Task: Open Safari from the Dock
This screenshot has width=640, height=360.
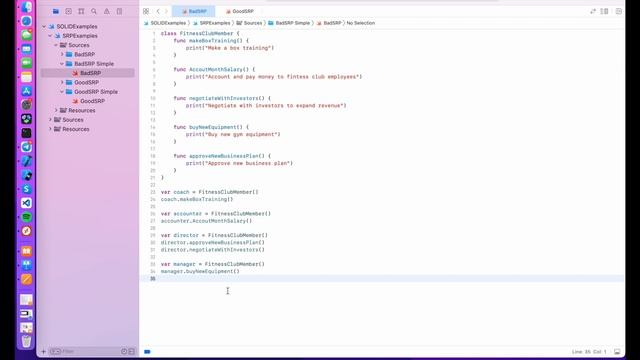Action: (x=27, y=21)
